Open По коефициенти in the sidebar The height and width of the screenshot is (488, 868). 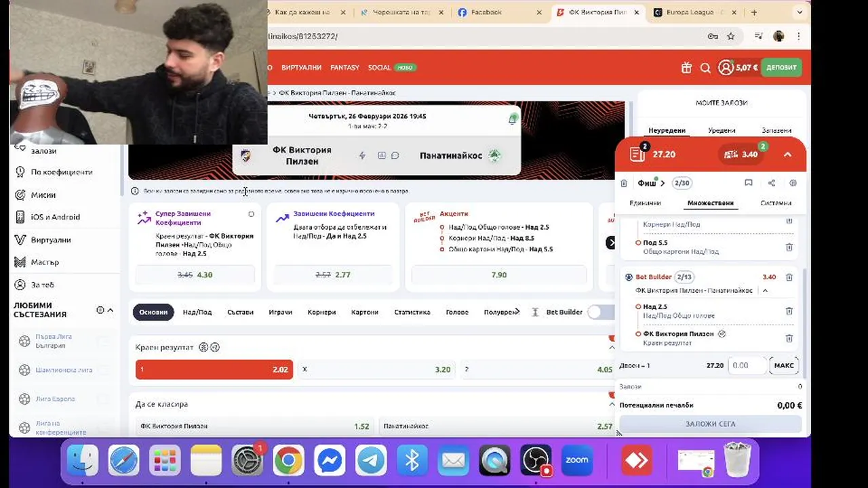click(x=61, y=172)
